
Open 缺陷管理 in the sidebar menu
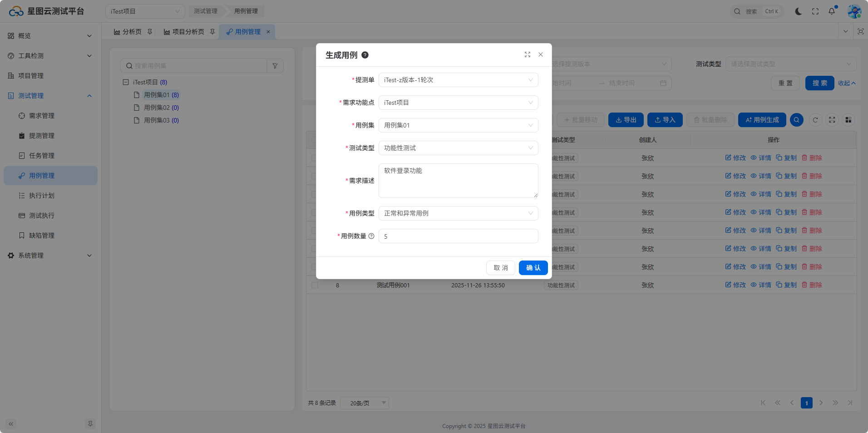pos(42,236)
